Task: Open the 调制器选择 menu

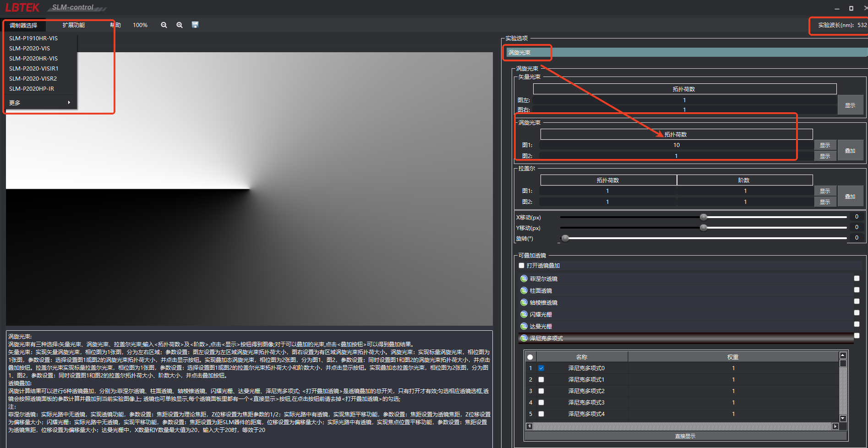Action: tap(23, 25)
